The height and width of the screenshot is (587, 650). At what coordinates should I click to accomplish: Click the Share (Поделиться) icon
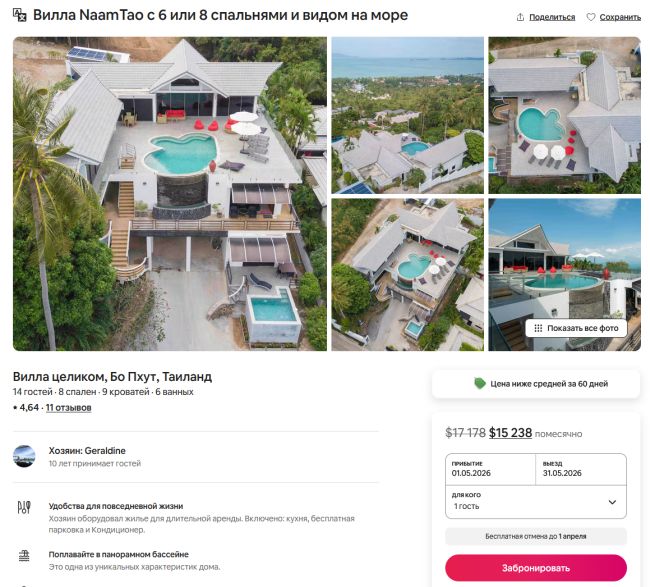[x=520, y=17]
